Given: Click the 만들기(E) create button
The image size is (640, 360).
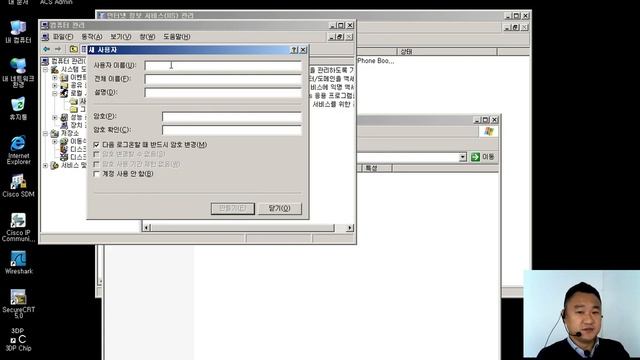Looking at the screenshot, I should [x=233, y=209].
